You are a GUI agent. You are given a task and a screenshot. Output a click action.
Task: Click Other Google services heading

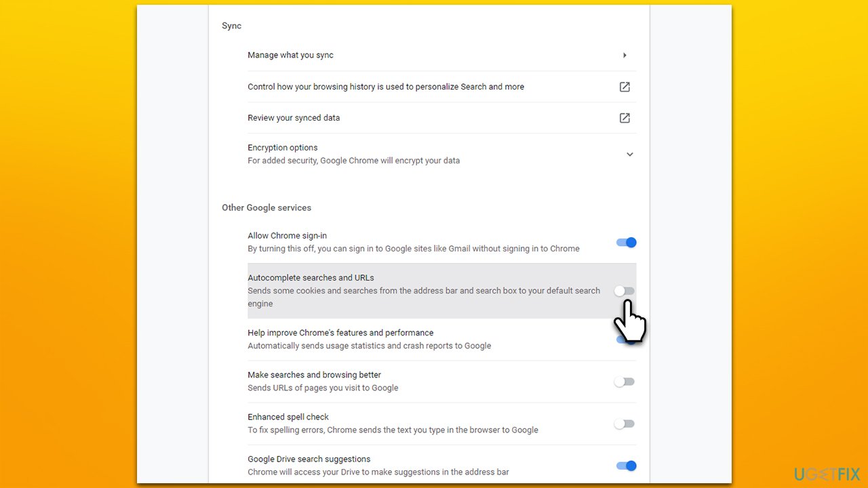click(x=267, y=207)
